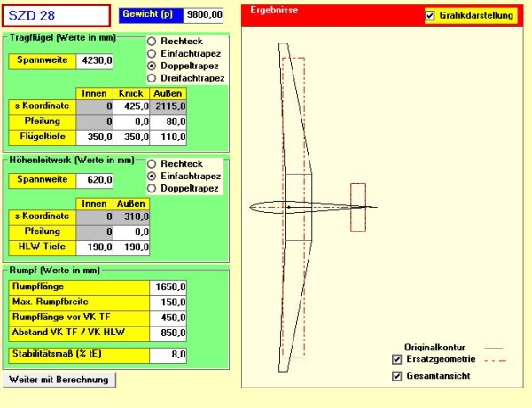
Task: Edit Innen HLW-Tiefe value 190,0
Action: coord(95,247)
